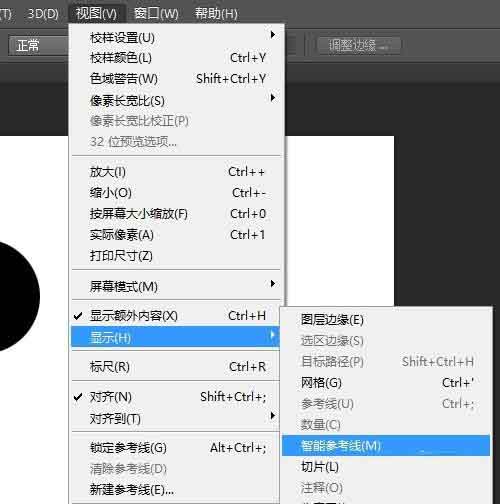Expand the 屏幕模式(M) submenu
500x504 pixels.
pyautogui.click(x=176, y=286)
